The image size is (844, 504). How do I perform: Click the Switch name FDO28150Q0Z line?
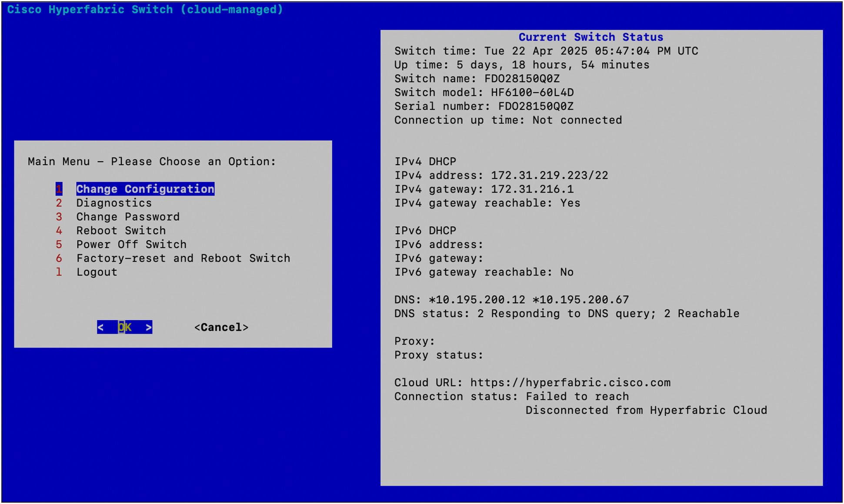tap(477, 79)
